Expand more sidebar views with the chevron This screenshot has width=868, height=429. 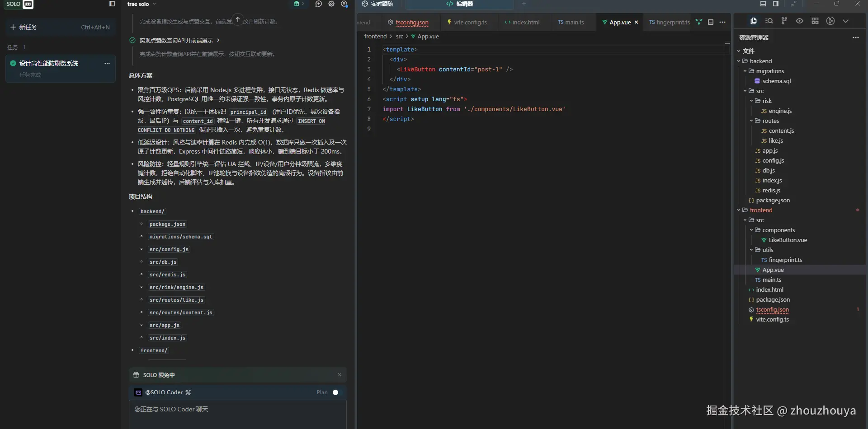pos(846,21)
